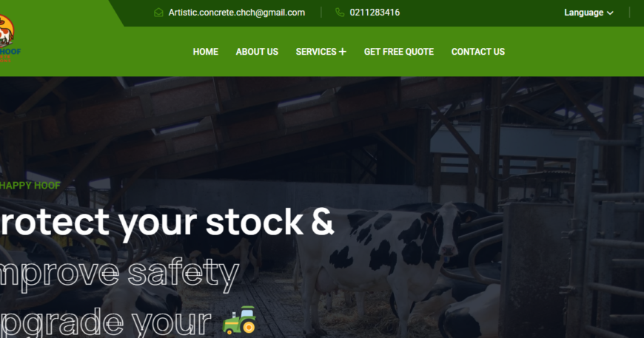This screenshot has width=644, height=338.
Task: Open the ABOUT US page
Action: (x=257, y=52)
